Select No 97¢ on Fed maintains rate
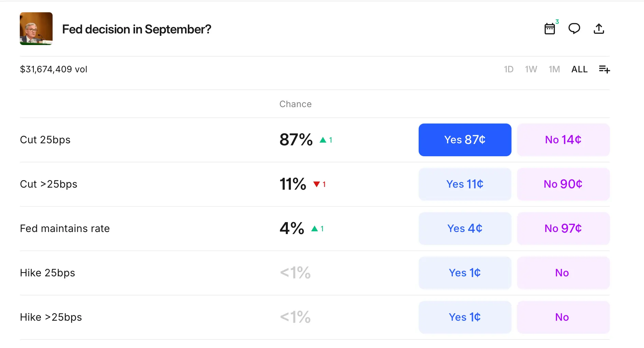 coord(563,229)
